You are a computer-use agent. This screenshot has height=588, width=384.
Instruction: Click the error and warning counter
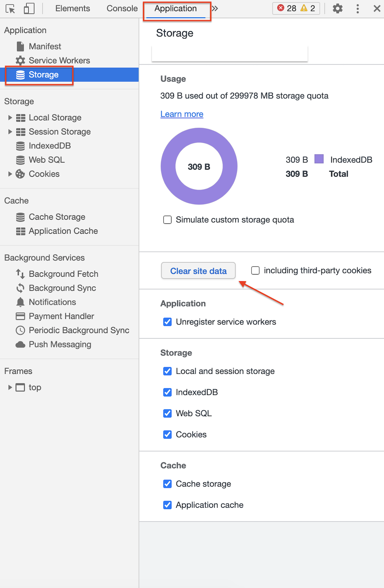pyautogui.click(x=296, y=9)
